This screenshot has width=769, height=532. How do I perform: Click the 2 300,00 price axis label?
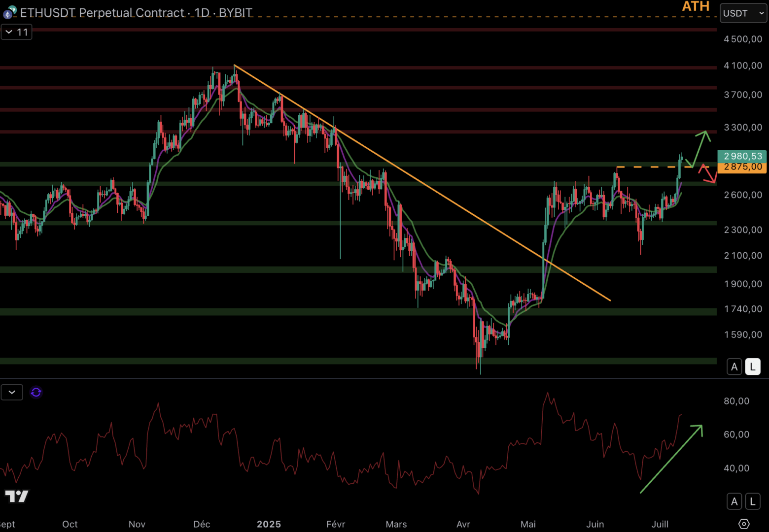pos(743,230)
